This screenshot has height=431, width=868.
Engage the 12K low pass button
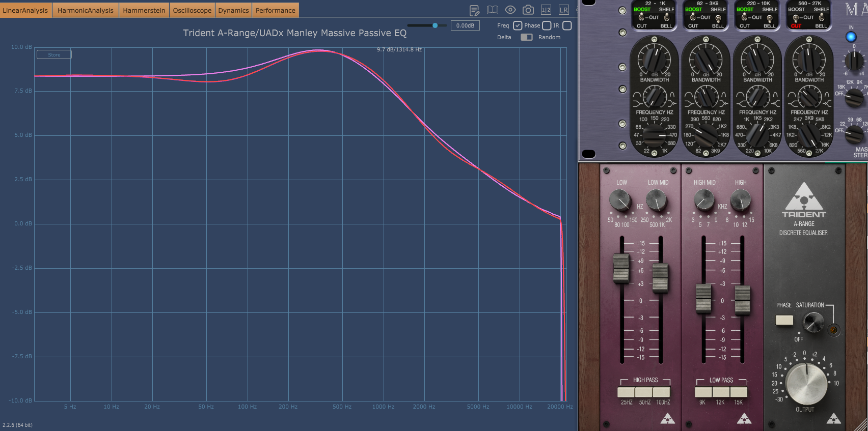point(721,392)
